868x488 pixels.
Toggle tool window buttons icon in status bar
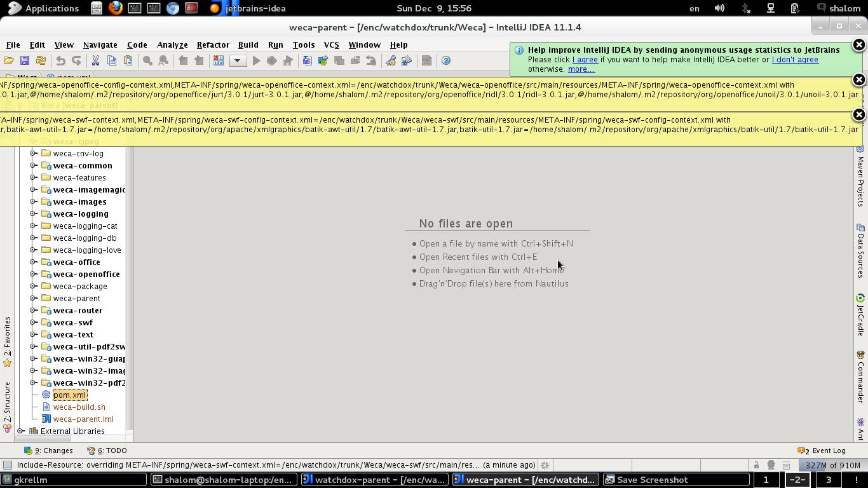click(x=7, y=465)
